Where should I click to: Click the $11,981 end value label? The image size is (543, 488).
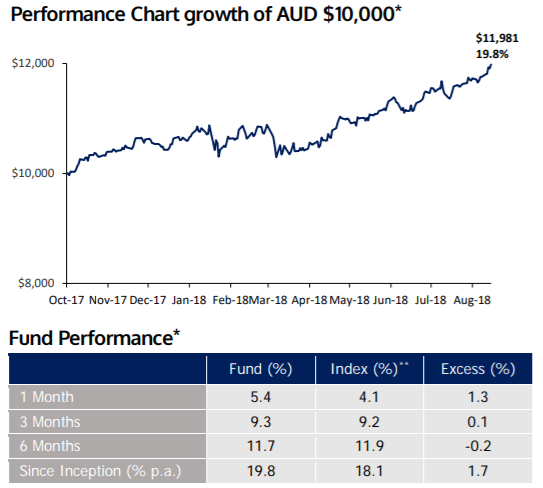tap(497, 38)
